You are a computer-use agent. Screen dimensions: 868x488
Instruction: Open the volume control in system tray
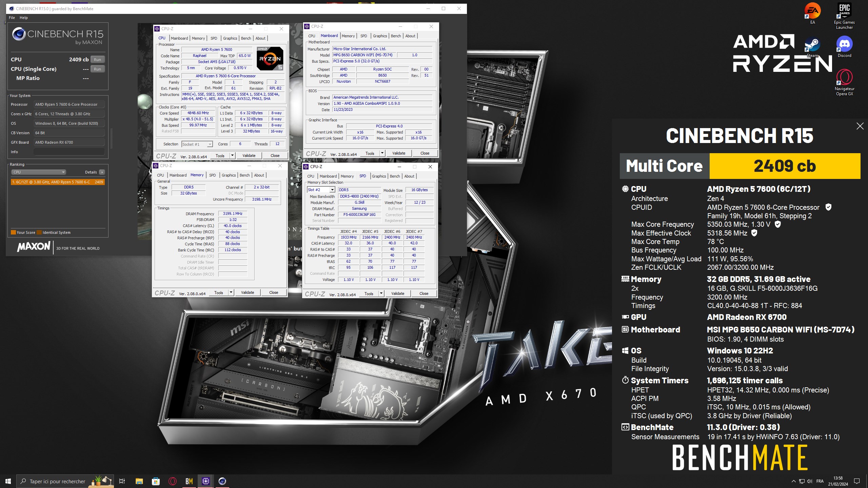pyautogui.click(x=809, y=481)
